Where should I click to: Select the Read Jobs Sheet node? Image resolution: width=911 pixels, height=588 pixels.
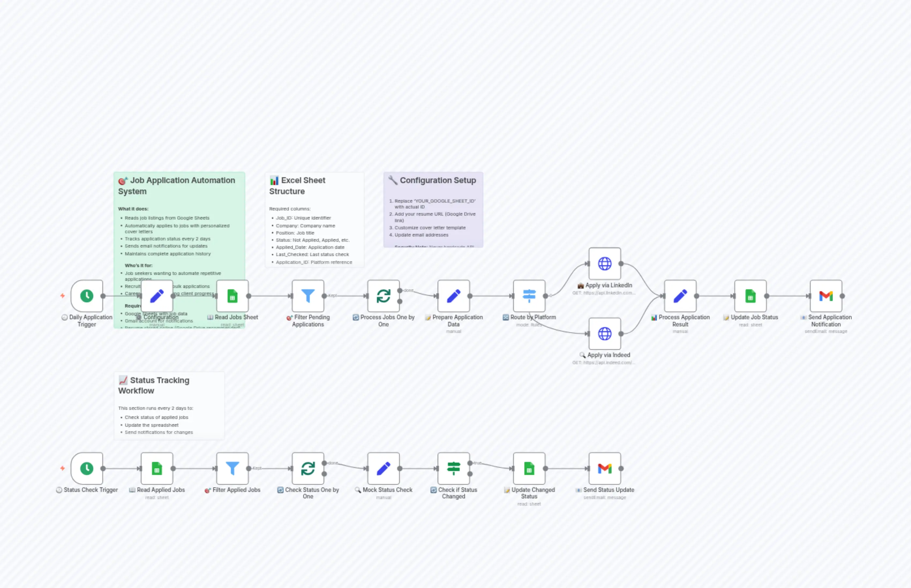click(x=232, y=296)
